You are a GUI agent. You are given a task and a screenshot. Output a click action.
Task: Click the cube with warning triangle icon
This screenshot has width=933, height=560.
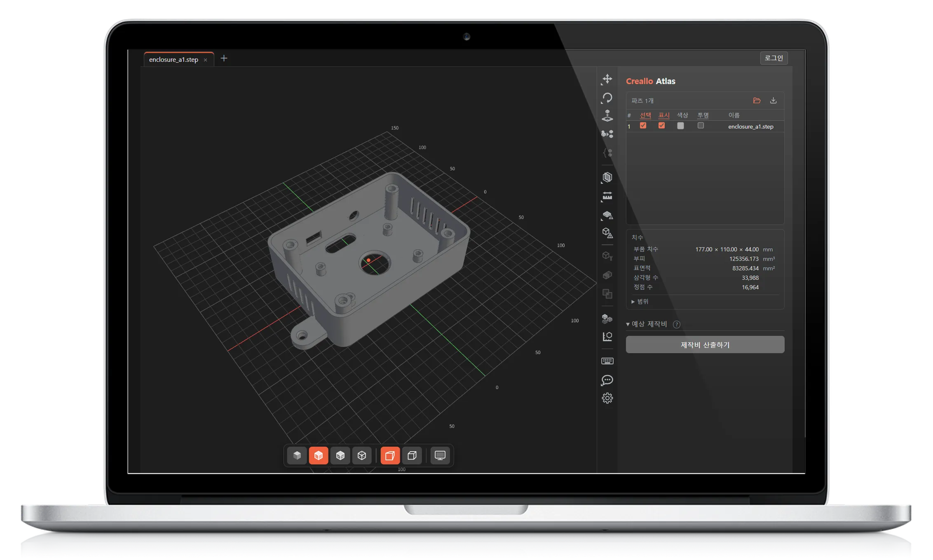tap(607, 233)
